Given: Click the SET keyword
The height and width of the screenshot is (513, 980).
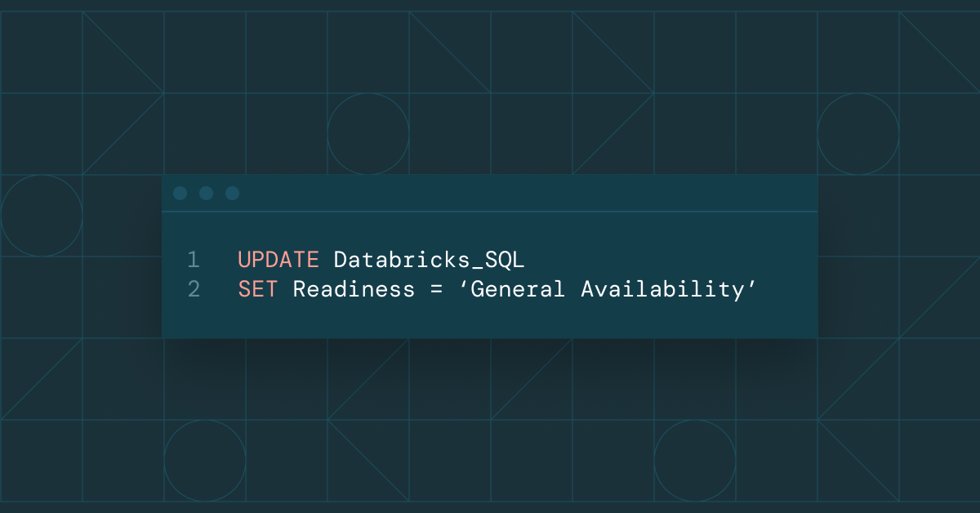Looking at the screenshot, I should (x=258, y=288).
